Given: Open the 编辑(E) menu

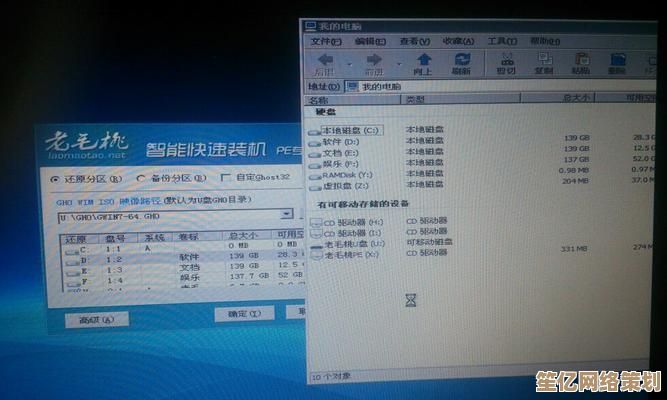Looking at the screenshot, I should click(x=371, y=42).
